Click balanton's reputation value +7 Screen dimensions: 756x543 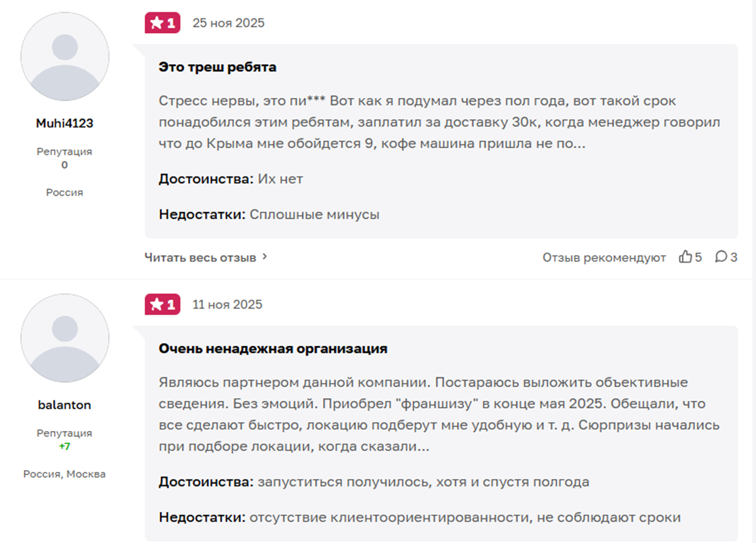coord(64,446)
